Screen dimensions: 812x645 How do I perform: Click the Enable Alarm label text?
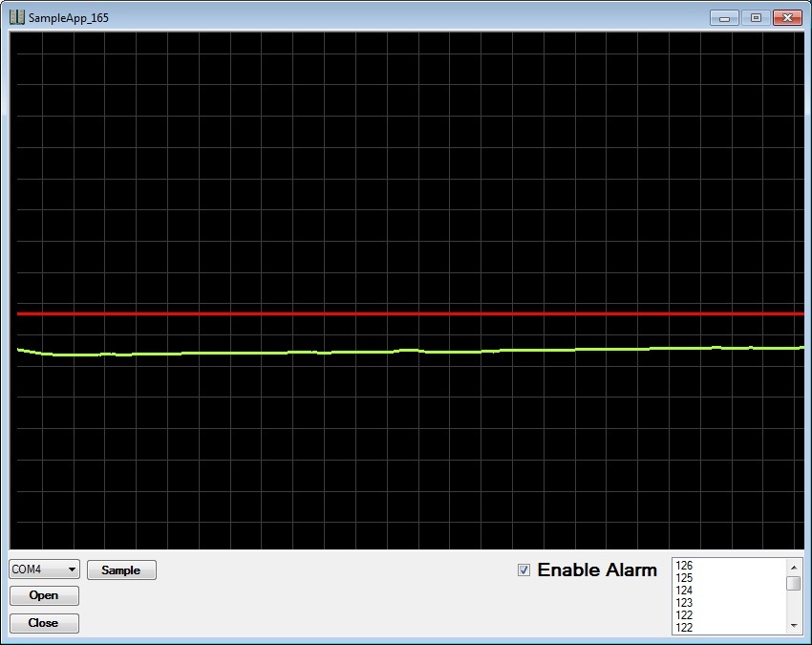(597, 570)
